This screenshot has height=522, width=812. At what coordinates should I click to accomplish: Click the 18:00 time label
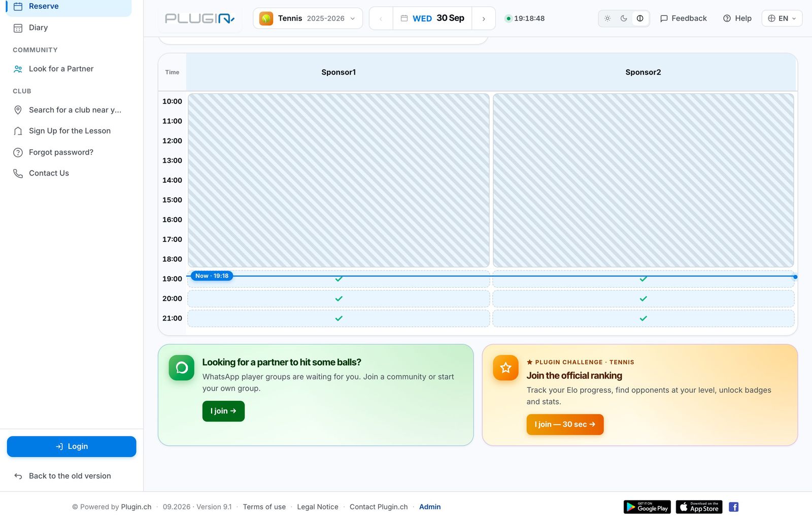(x=172, y=259)
